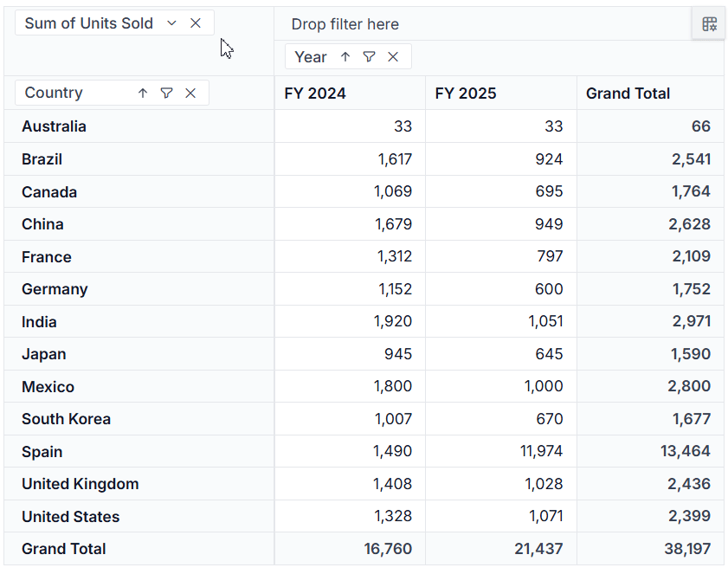The height and width of the screenshot is (574, 728).
Task: Click South Korea FY 2025 value 670
Action: 501,419
